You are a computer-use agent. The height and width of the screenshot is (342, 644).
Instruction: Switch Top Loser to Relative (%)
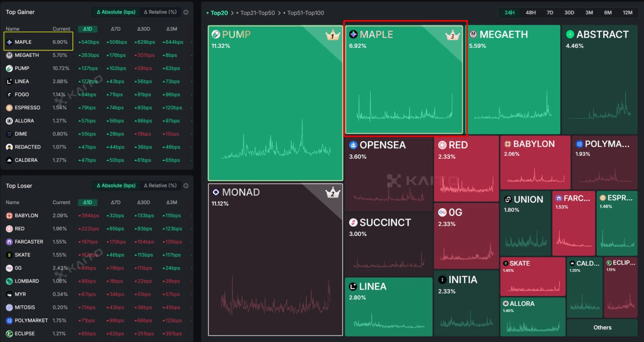(160, 186)
